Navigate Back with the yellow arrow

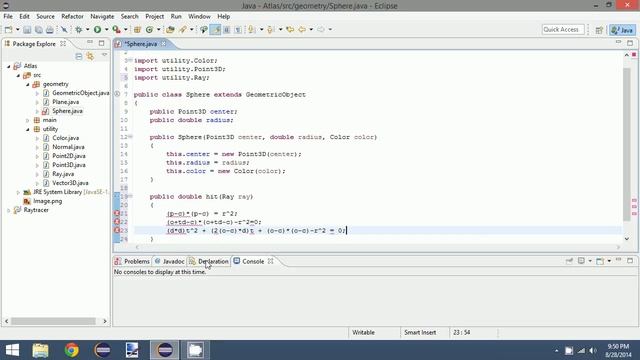click(302, 29)
